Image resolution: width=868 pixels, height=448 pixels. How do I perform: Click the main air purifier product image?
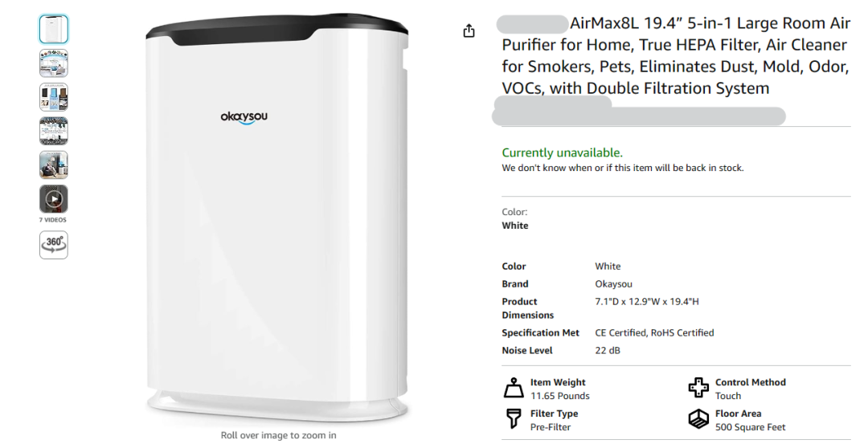277,222
